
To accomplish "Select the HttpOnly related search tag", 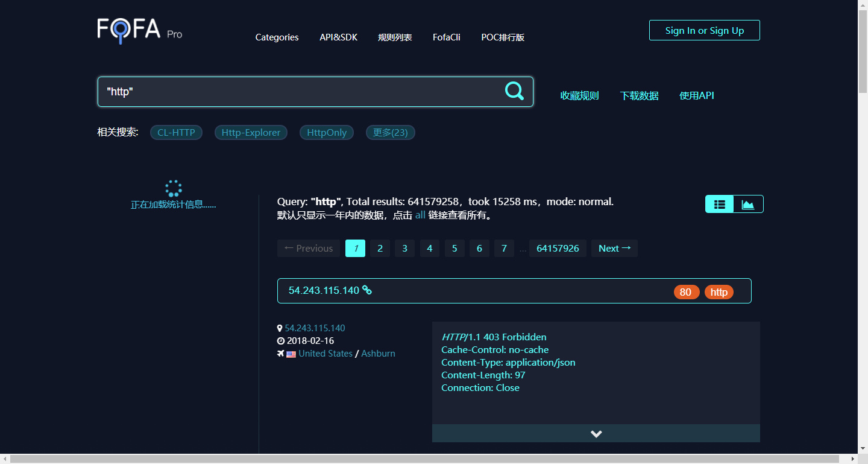I will click(327, 132).
